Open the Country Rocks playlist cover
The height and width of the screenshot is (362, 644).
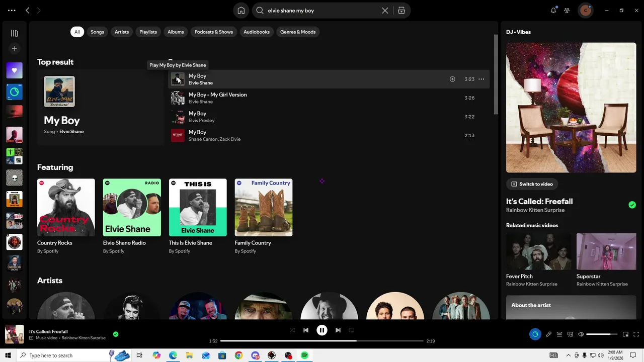click(x=66, y=208)
